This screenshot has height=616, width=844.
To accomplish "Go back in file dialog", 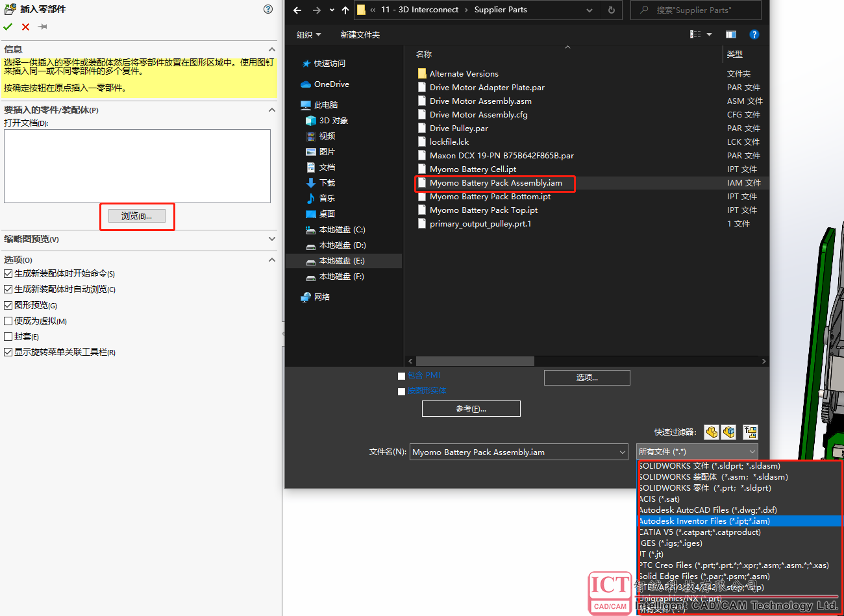I will click(297, 10).
